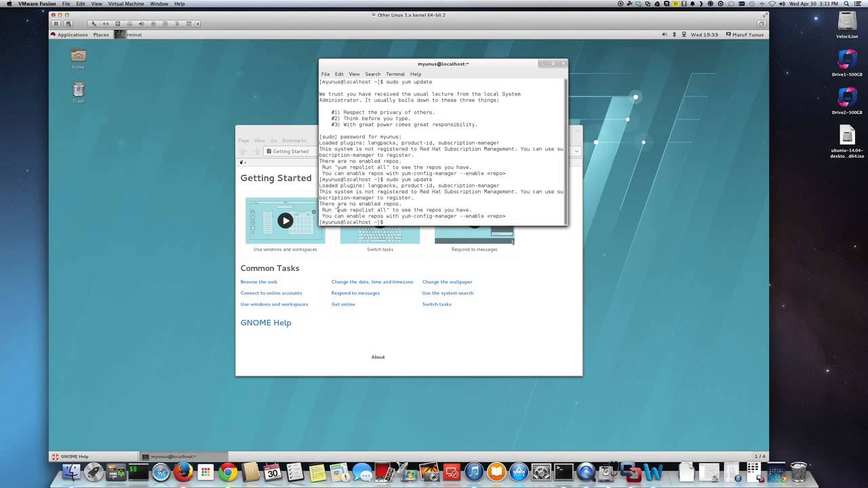Open the Trash icon on GNOME desktop
This screenshot has height=488, width=868.
click(x=79, y=90)
